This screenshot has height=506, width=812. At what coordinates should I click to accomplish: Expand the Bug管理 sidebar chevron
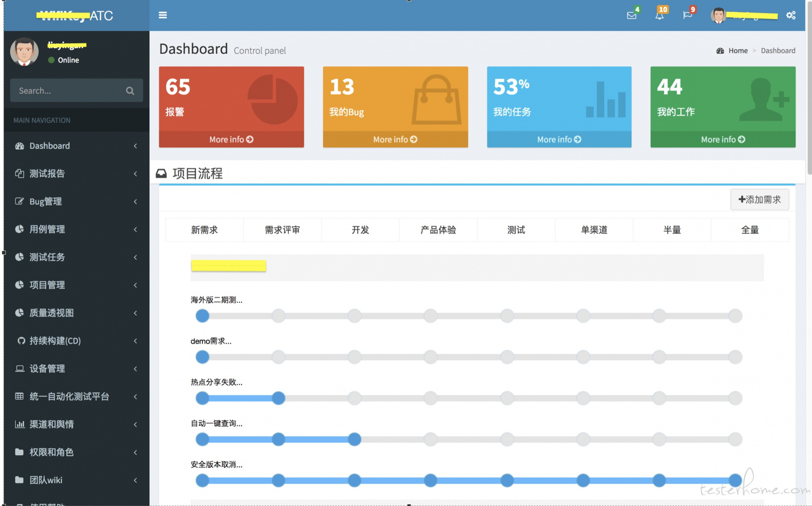pos(135,201)
